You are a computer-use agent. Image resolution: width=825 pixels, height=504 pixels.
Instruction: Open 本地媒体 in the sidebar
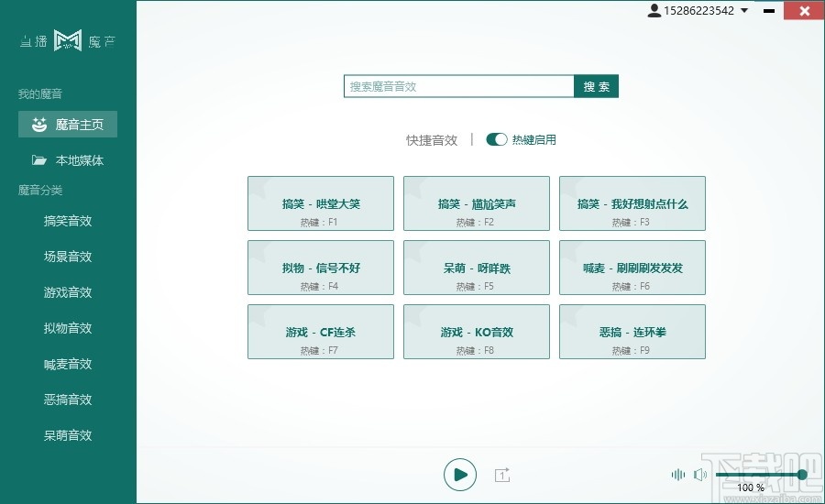coord(68,160)
